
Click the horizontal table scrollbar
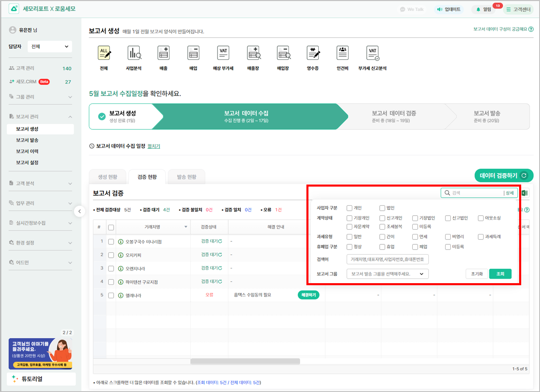click(x=245, y=361)
